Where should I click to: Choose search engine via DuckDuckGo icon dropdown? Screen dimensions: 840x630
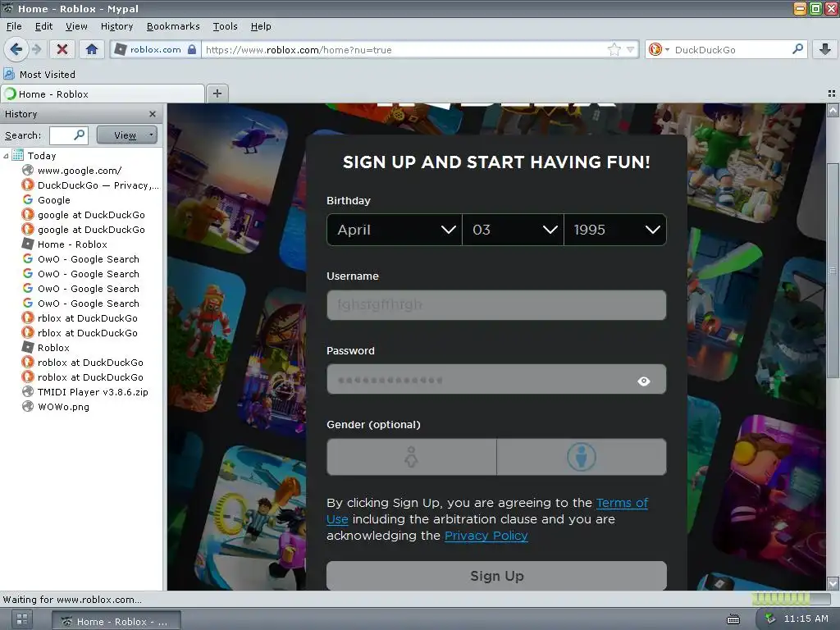coord(659,50)
